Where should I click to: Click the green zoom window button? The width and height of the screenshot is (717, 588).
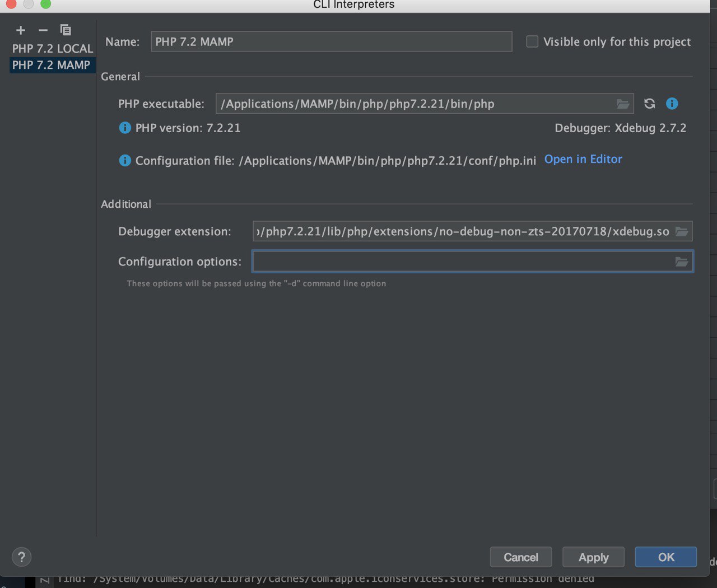coord(46,4)
